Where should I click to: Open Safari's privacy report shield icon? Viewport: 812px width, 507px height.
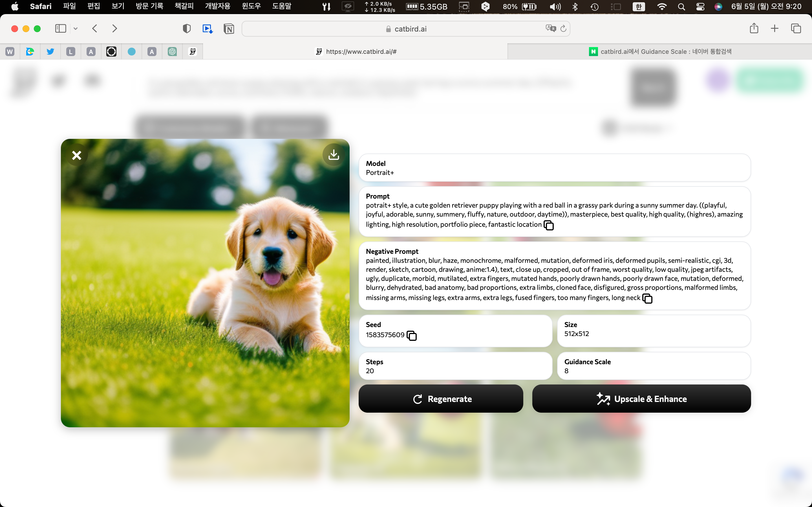[187, 29]
